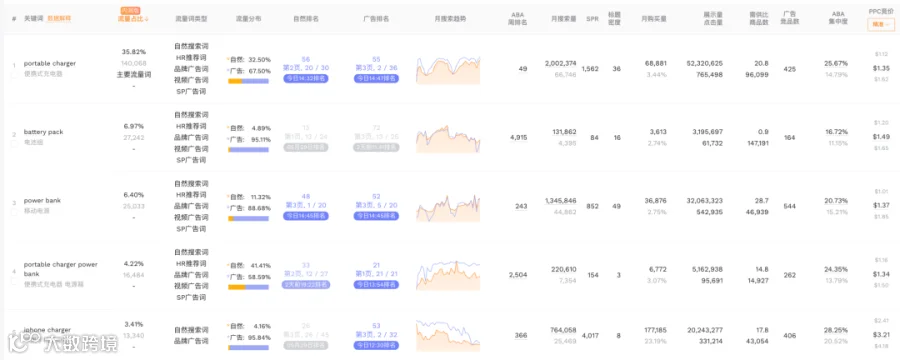
Task: Click monthly purchases 177,185
Action: click(x=654, y=330)
